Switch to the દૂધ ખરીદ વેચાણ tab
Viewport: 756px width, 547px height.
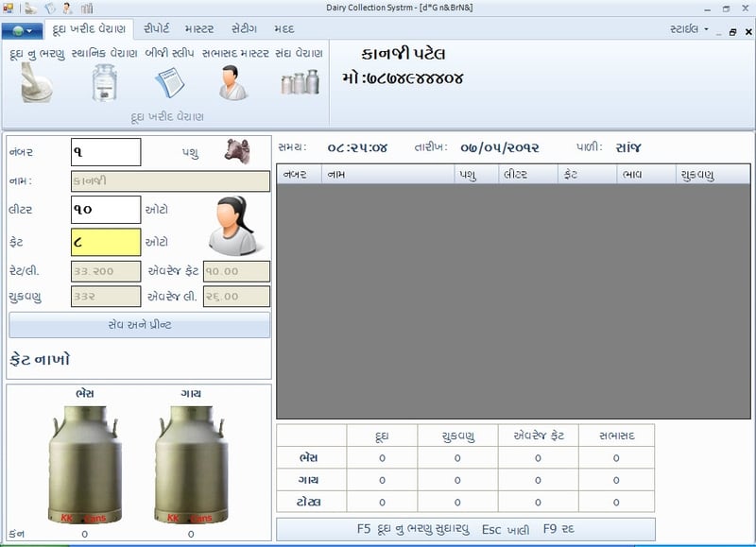[89, 29]
